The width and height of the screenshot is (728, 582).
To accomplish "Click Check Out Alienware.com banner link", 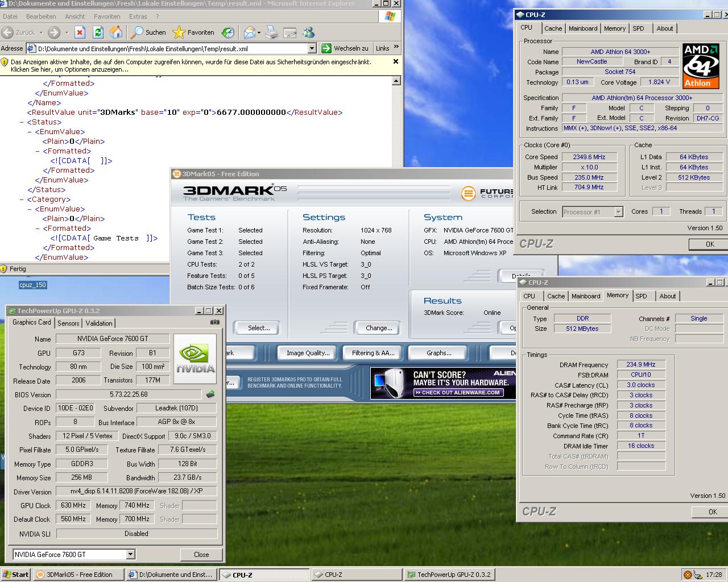I will coord(457,392).
